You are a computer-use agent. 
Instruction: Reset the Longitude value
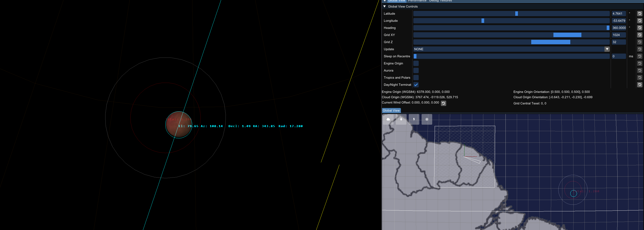(640, 21)
